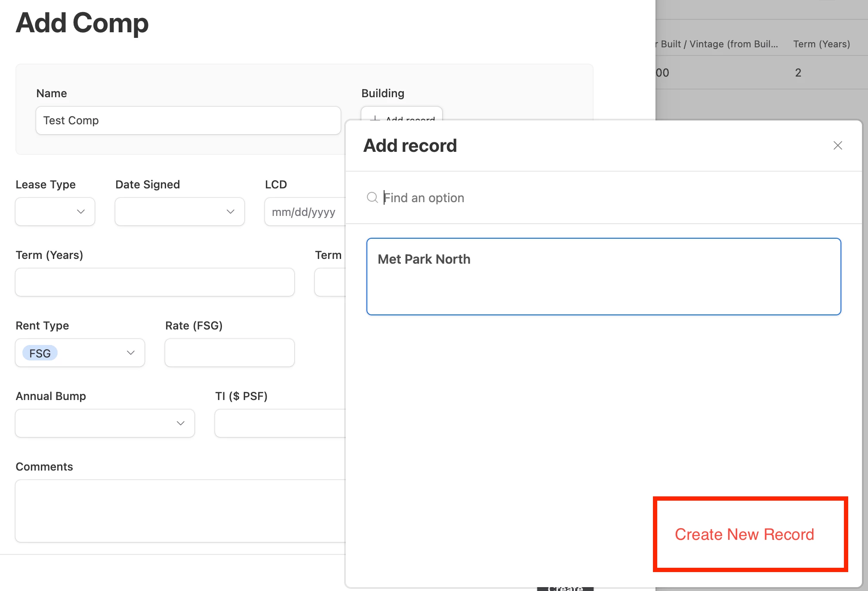Click the search magnifier icon
The height and width of the screenshot is (591, 868).
tap(372, 197)
